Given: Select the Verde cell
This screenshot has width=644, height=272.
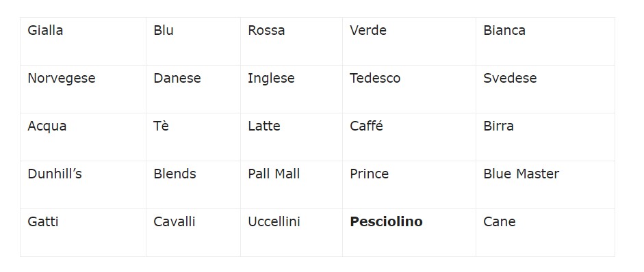Looking at the screenshot, I should pos(409,41).
